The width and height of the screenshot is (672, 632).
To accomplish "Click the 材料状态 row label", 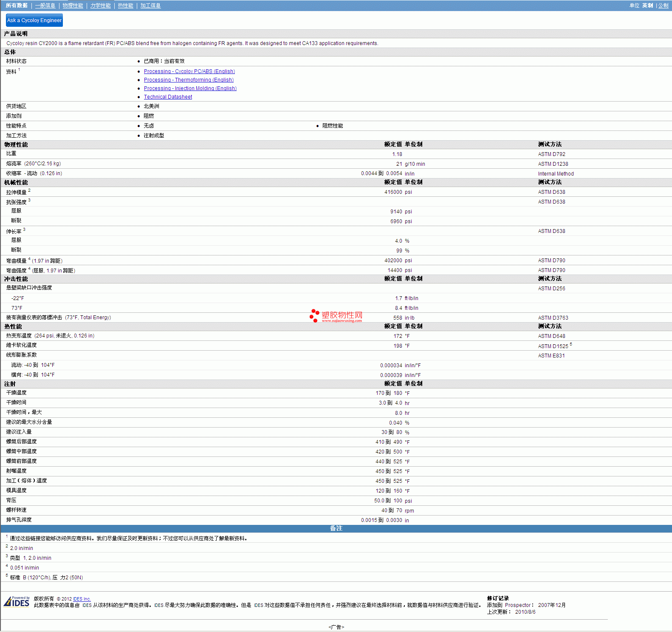I will tap(16, 61).
